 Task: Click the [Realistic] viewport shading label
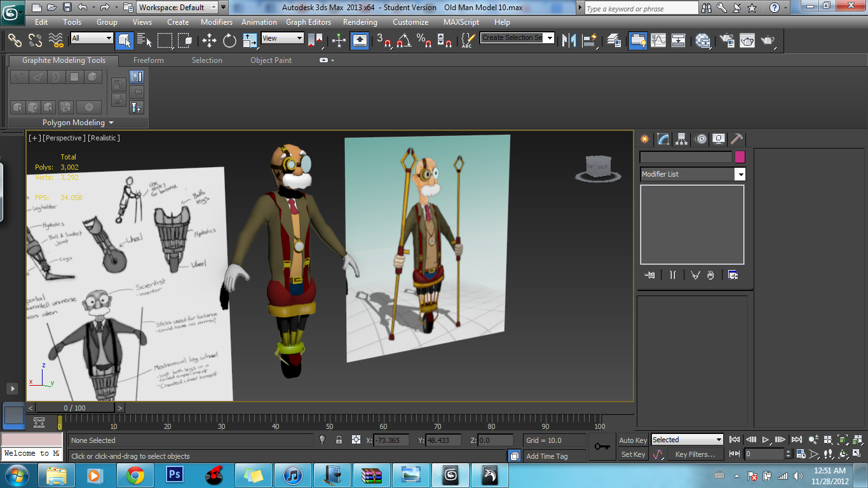(104, 138)
